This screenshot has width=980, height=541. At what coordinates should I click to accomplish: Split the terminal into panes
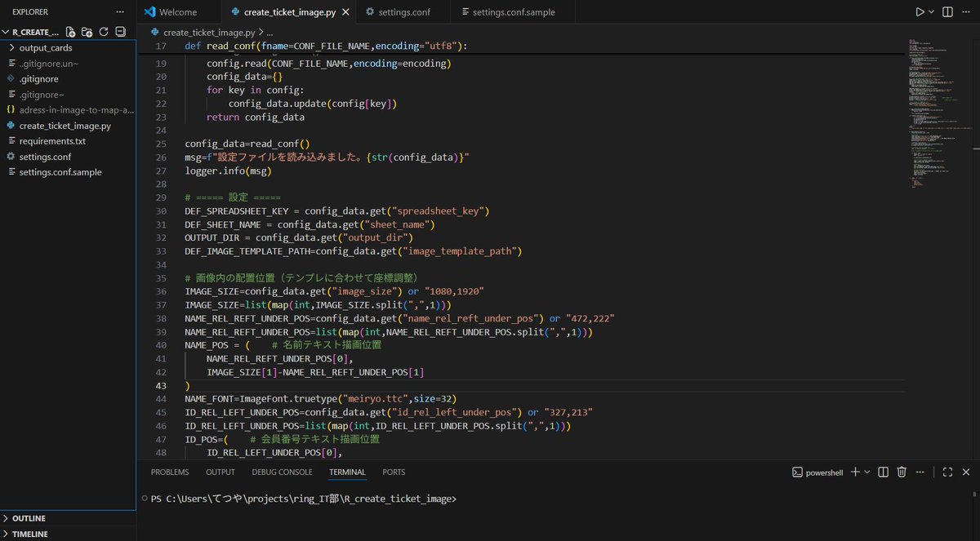point(884,472)
